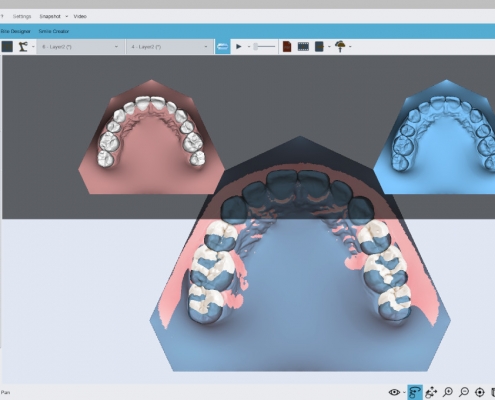Expand the Snapshot menu arrow

(x=66, y=16)
